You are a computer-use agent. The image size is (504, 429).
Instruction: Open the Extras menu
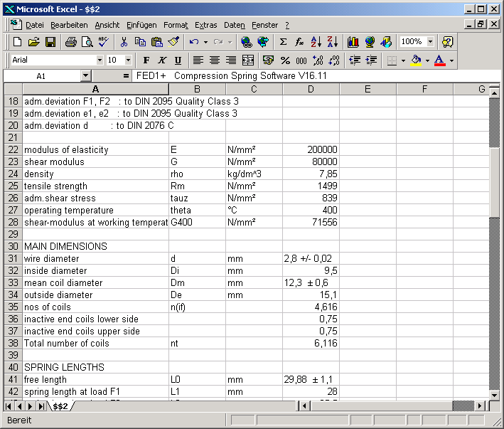pyautogui.click(x=205, y=25)
